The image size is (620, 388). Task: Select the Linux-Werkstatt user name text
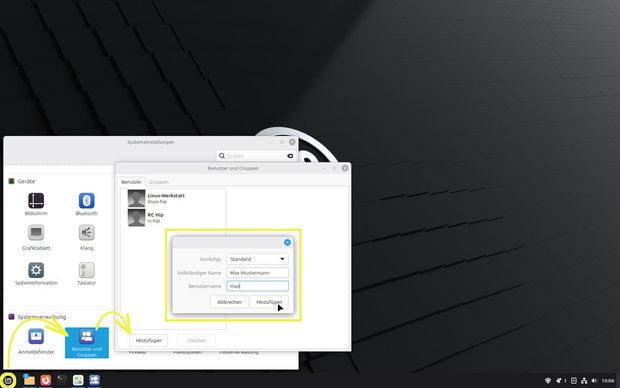(x=166, y=195)
